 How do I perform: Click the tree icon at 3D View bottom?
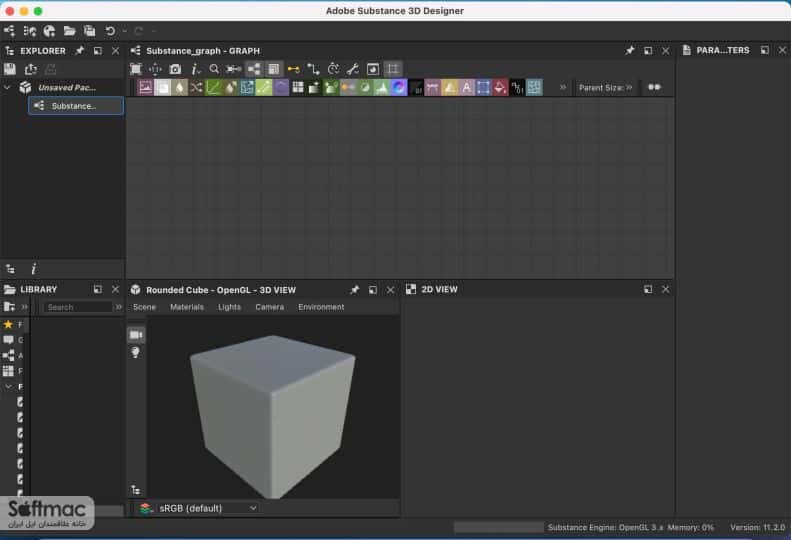coord(136,490)
